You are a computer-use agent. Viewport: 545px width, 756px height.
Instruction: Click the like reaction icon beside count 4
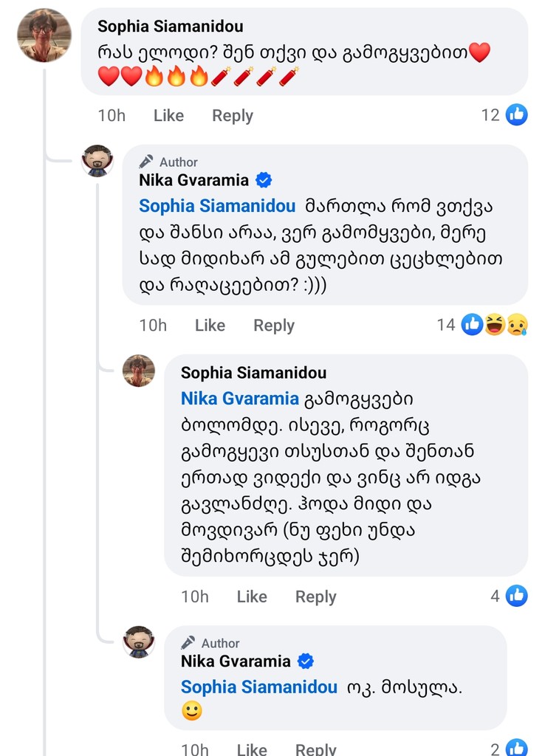pyautogui.click(x=517, y=596)
